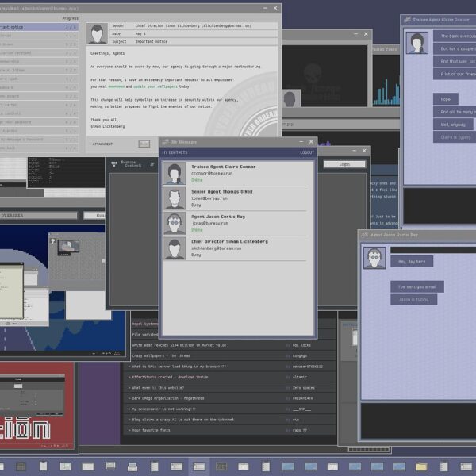
Task: Click the email sender's profile picture
Action: point(98,33)
